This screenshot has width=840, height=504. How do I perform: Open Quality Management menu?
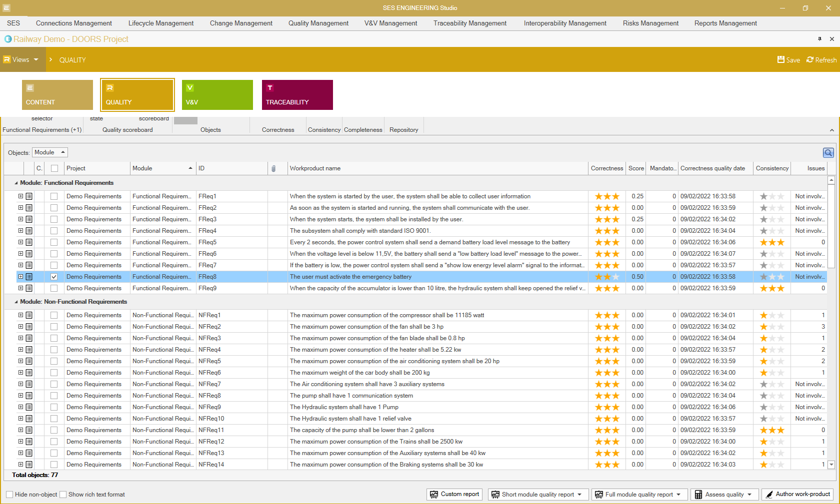(318, 23)
